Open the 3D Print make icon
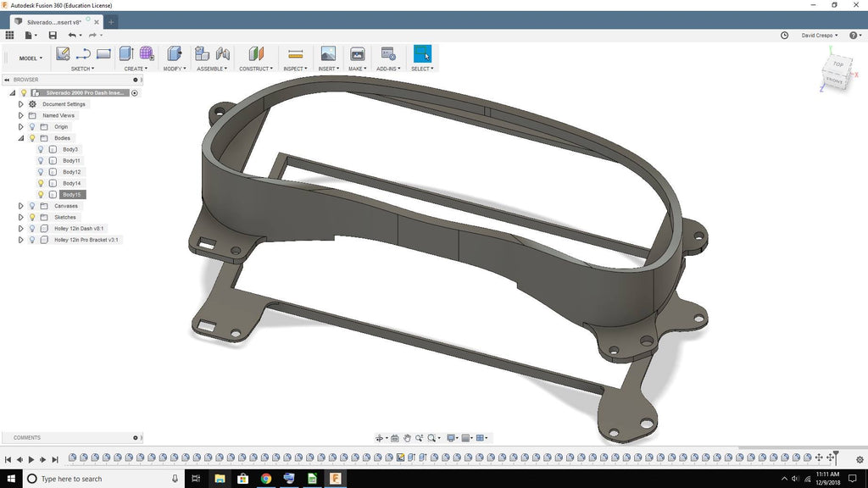Screen dimensions: 868x488 tap(357, 54)
